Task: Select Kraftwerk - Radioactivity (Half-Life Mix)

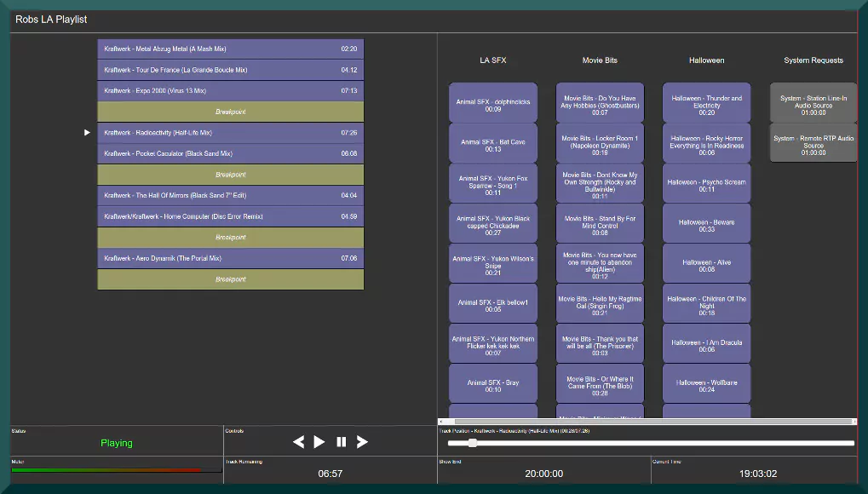Action: click(x=230, y=133)
